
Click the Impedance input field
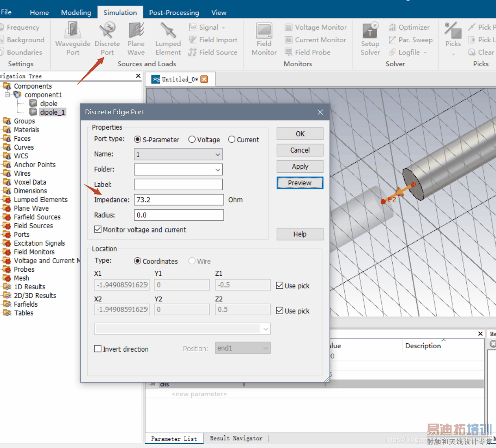[x=179, y=200]
